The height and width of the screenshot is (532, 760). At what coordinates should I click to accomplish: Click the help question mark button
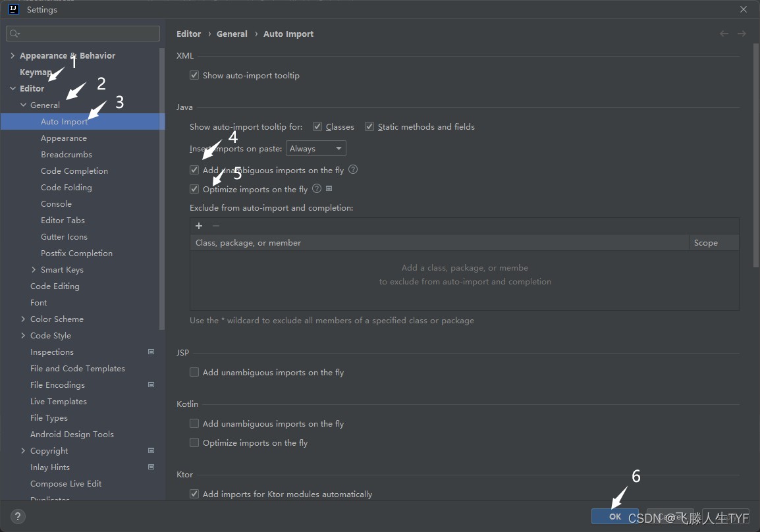pos(17,516)
